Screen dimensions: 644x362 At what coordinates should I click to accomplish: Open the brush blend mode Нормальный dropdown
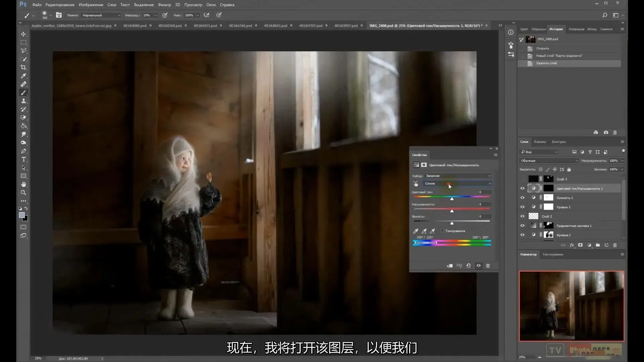(101, 15)
